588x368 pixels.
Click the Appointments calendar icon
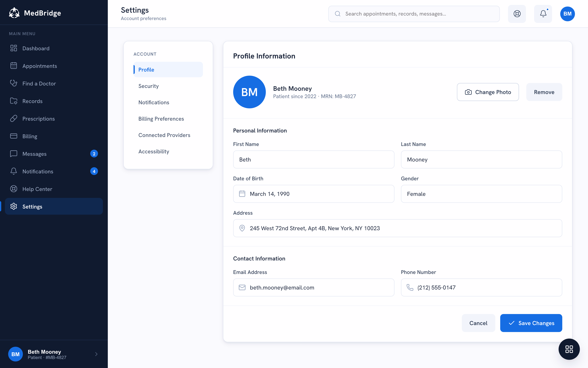tap(14, 66)
